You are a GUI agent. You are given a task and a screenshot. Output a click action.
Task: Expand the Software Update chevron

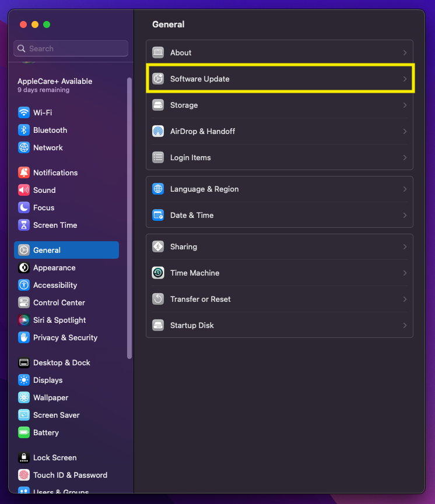click(x=405, y=79)
